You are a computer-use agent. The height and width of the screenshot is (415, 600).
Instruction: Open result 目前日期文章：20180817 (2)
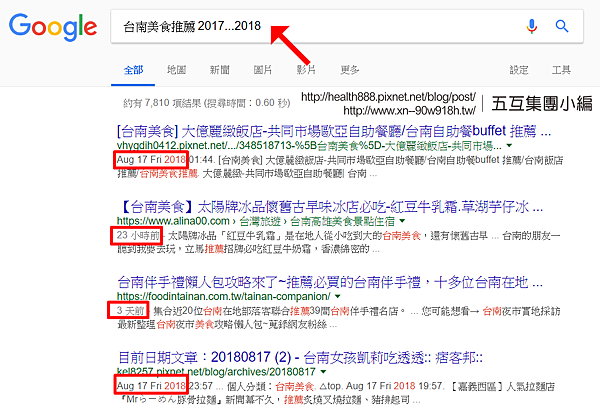300,358
